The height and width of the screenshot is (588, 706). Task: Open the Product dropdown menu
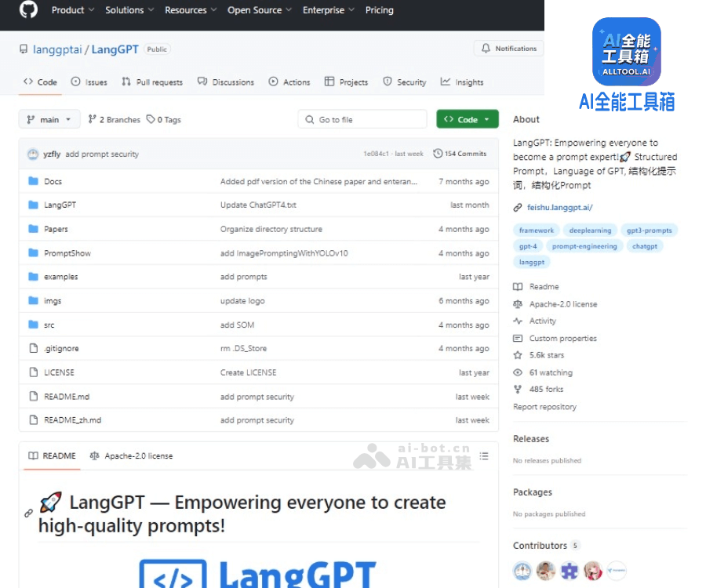click(72, 10)
